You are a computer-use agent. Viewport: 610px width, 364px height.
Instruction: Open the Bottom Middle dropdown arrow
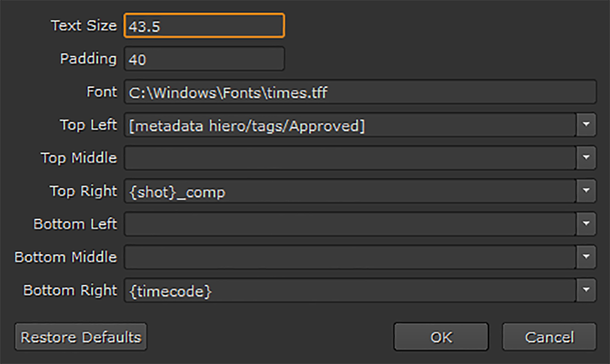(x=586, y=257)
